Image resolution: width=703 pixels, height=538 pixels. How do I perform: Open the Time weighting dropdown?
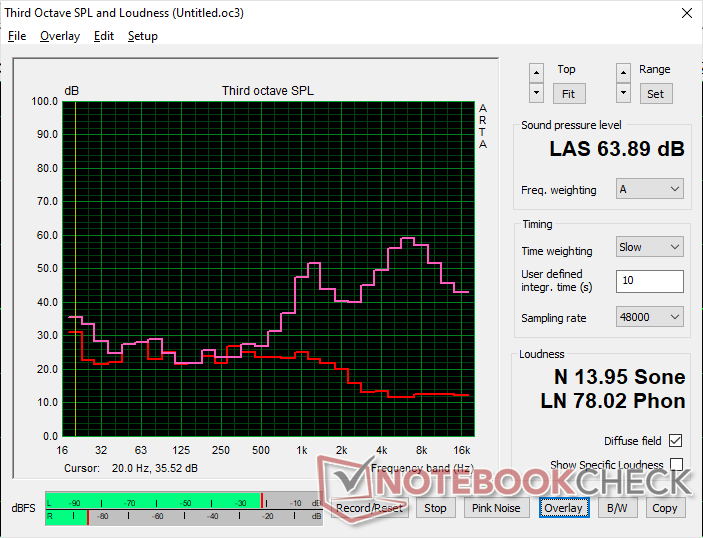click(650, 247)
